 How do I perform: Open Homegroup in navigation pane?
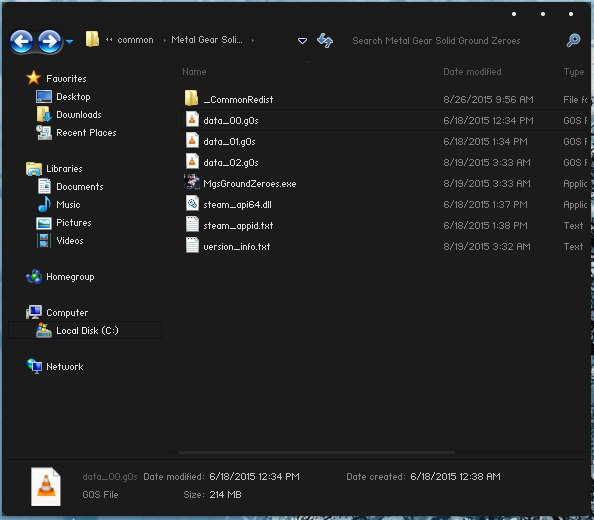pyautogui.click(x=70, y=277)
